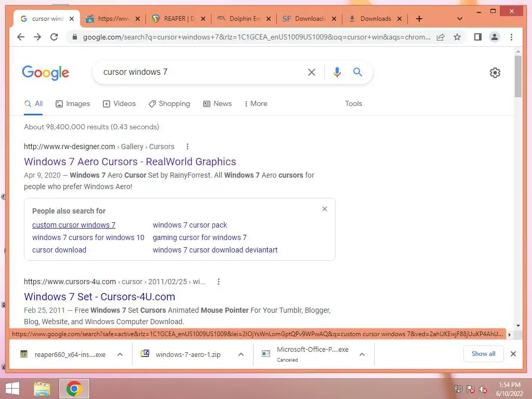Open Windows 7 Aero Cursors result
The image size is (532, 399).
pyautogui.click(x=130, y=162)
